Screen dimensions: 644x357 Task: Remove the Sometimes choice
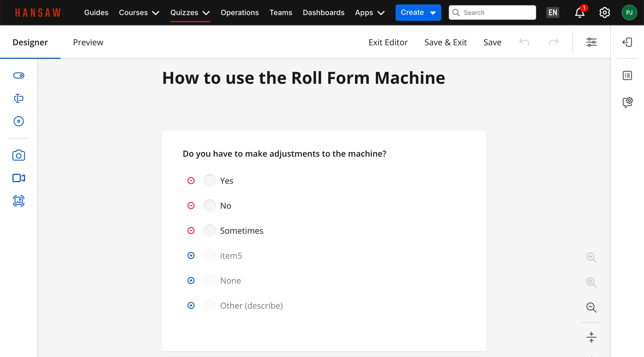point(191,231)
